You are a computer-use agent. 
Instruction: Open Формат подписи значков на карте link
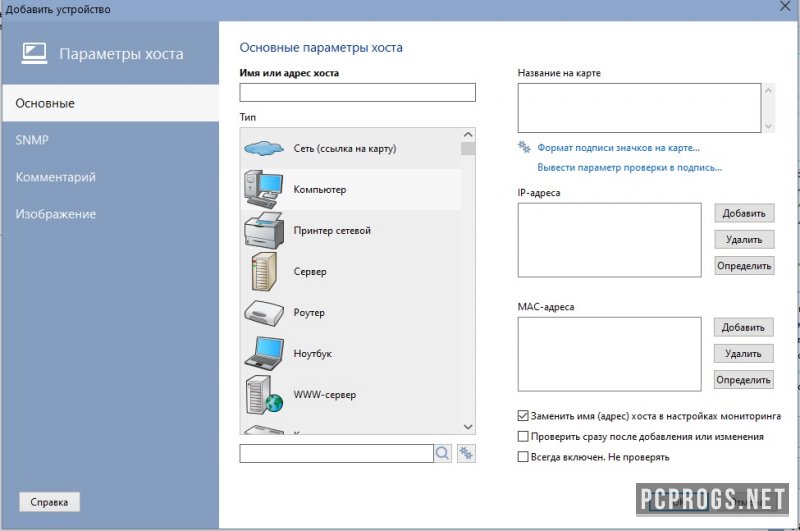(618, 148)
